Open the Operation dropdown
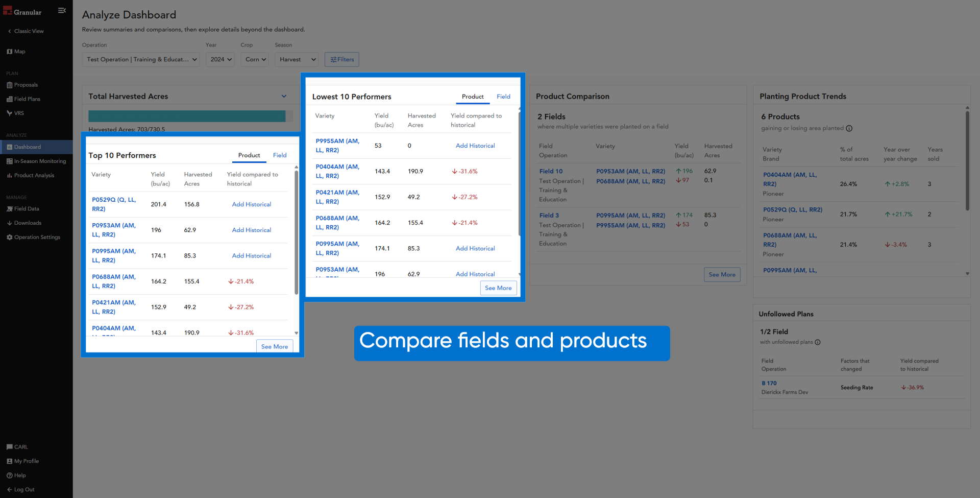Viewport: 980px width, 498px height. pyautogui.click(x=141, y=59)
